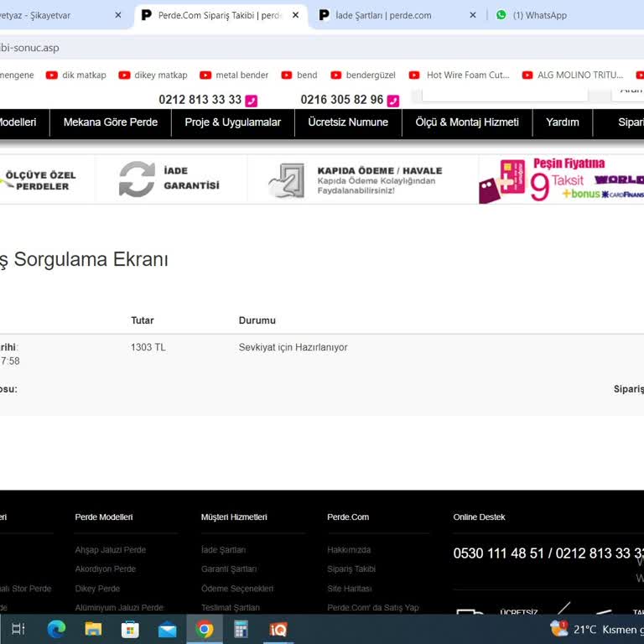This screenshot has width=644, height=644.
Task: Launch the Calculator from the taskbar
Action: (241, 629)
